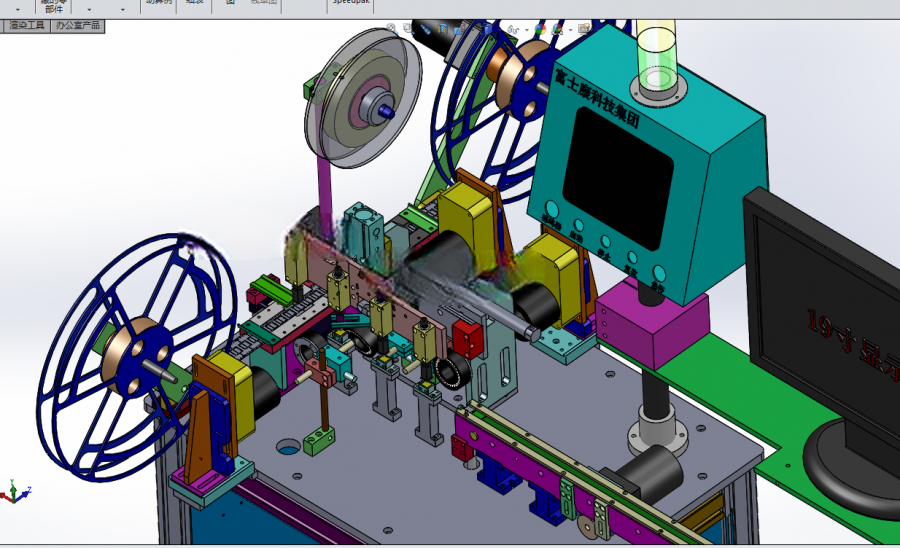Open the View Orientation icon
This screenshot has height=548, width=900.
point(459,30)
